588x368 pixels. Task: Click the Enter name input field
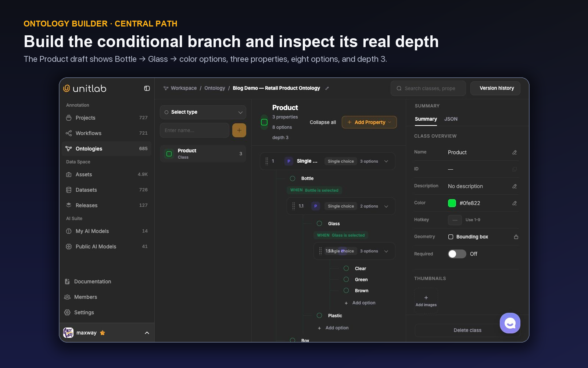(194, 130)
